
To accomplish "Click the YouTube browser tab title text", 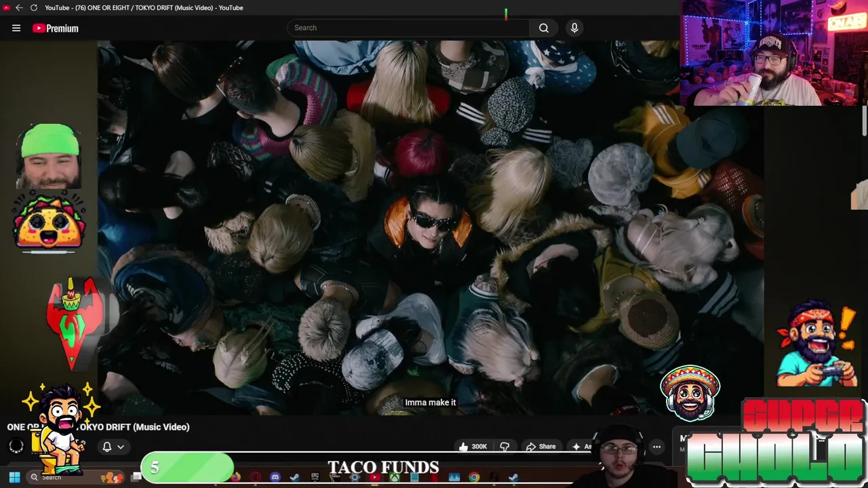I will pyautogui.click(x=144, y=7).
